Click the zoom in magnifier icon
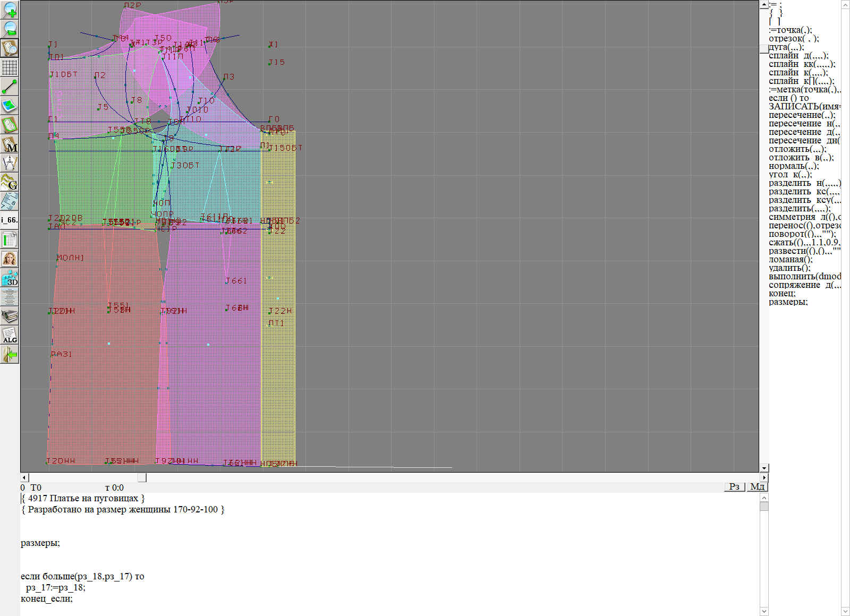850x616 pixels. pyautogui.click(x=10, y=10)
